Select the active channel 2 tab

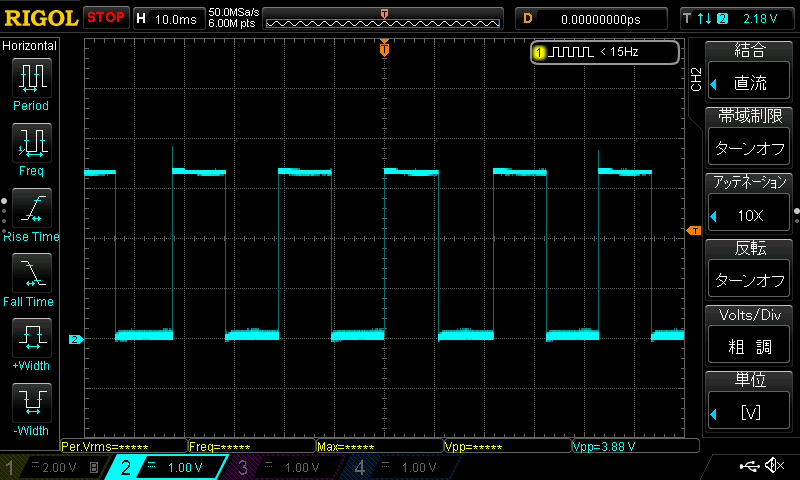[166, 467]
